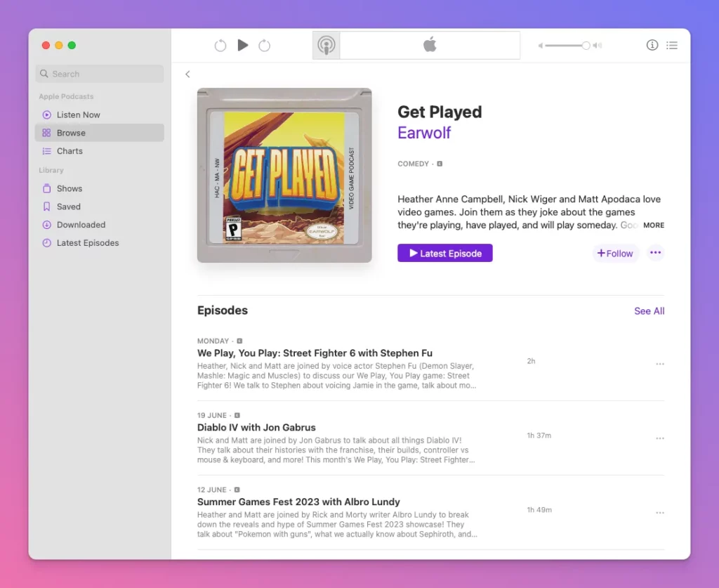Click See All episodes link
Image resolution: width=719 pixels, height=588 pixels.
click(x=649, y=311)
